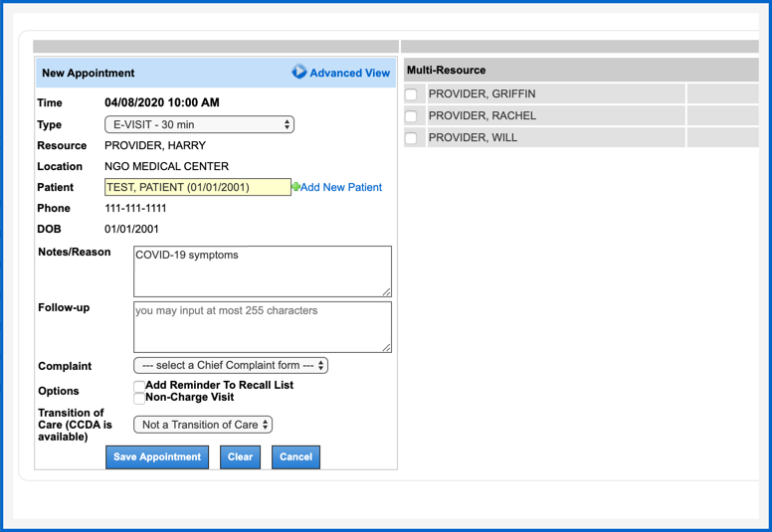Click the Advanced View arrow icon
772x532 pixels.
(298, 73)
